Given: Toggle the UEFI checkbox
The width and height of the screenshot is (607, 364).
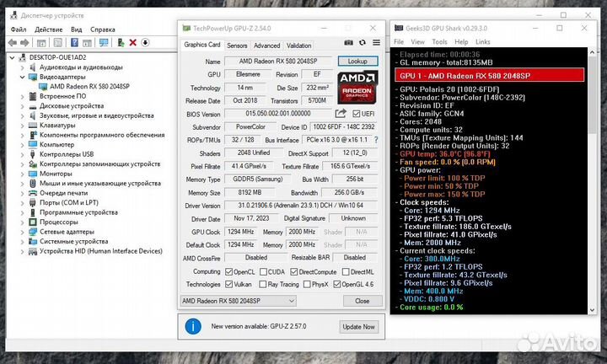Looking at the screenshot, I should (356, 114).
